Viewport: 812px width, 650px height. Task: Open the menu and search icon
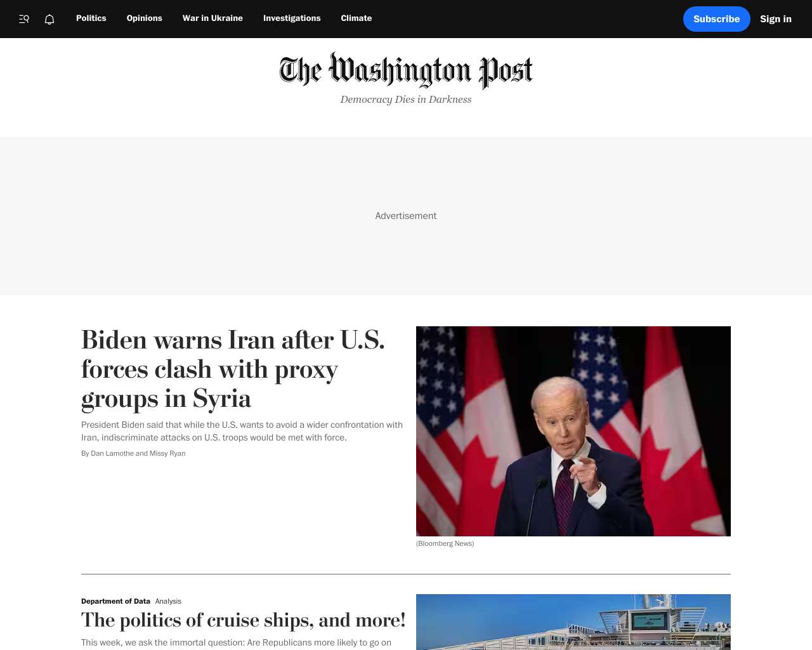(x=24, y=19)
